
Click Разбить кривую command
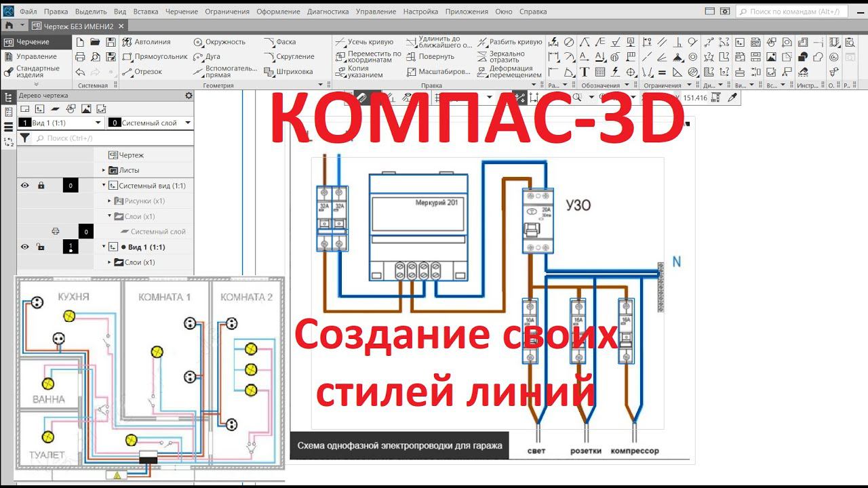[509, 42]
